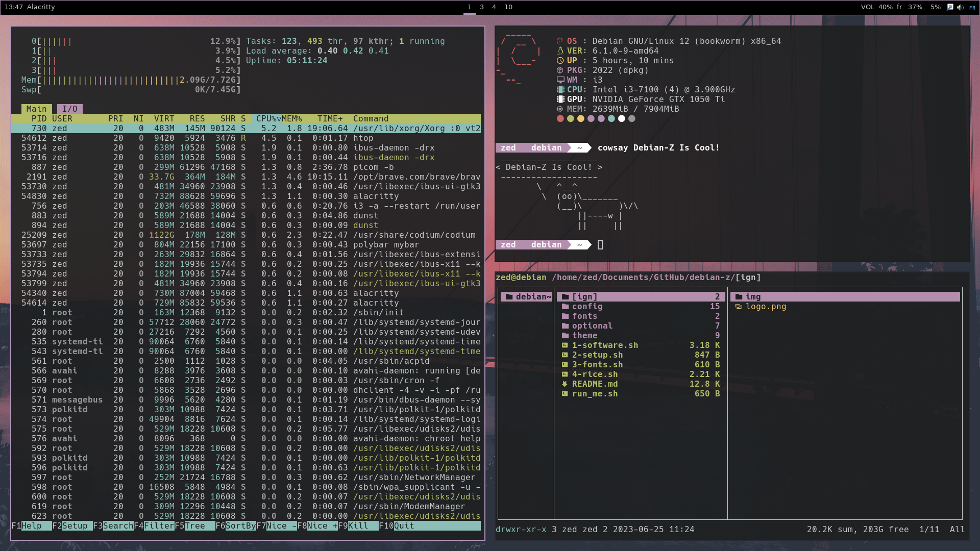980x551 pixels.
Task: Toggle the FR keyboard layout indicator
Action: (x=972, y=7)
